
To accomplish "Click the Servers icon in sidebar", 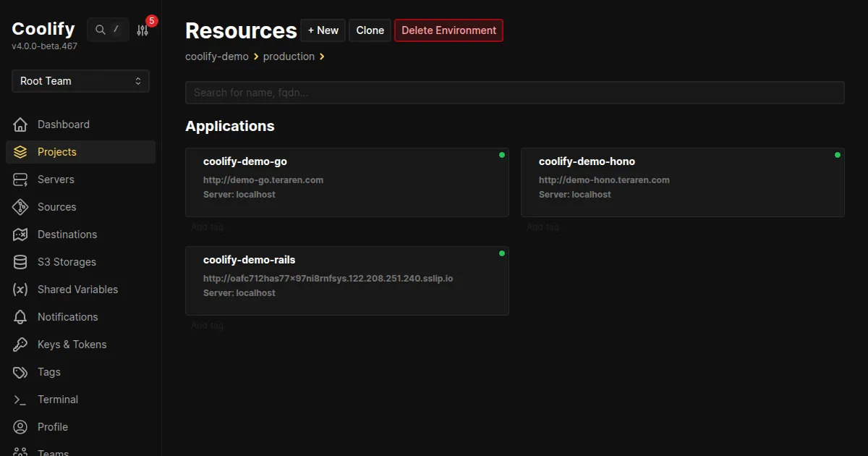I will [20, 180].
